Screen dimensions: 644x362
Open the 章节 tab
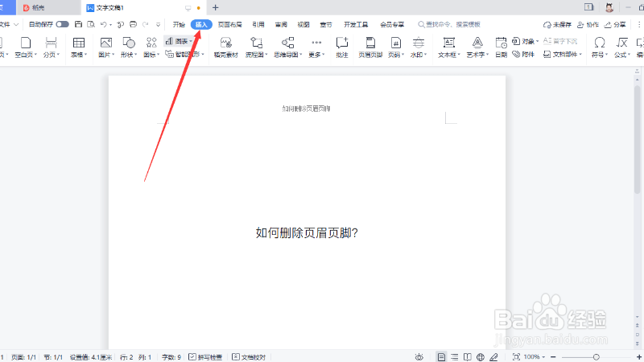click(x=326, y=25)
